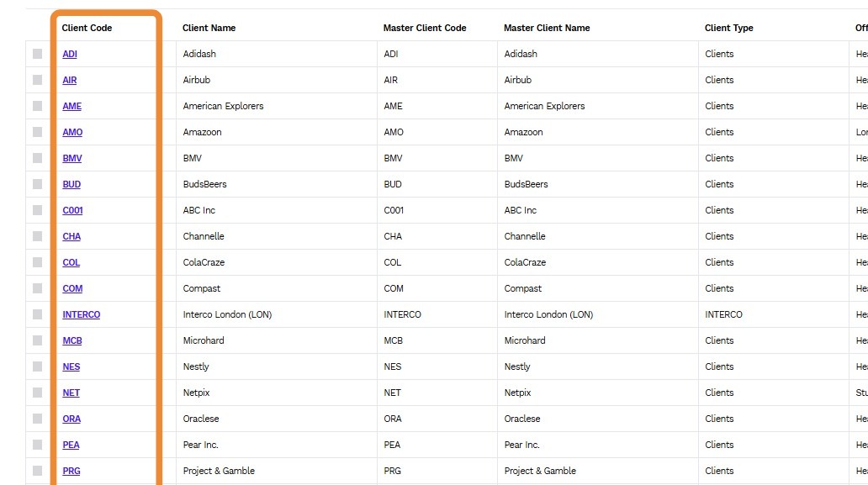Screen dimensions: 868x485
Task: Open the ADI client code link
Action: (70, 54)
